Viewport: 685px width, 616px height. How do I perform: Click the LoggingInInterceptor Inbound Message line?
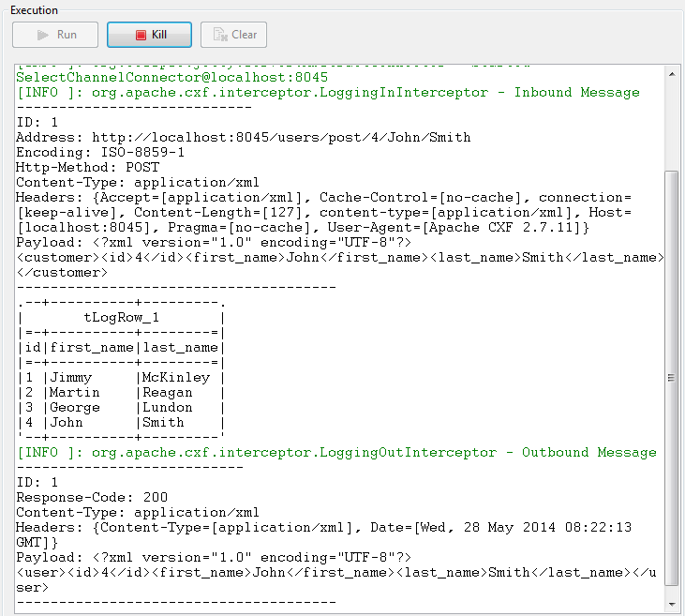(x=328, y=92)
